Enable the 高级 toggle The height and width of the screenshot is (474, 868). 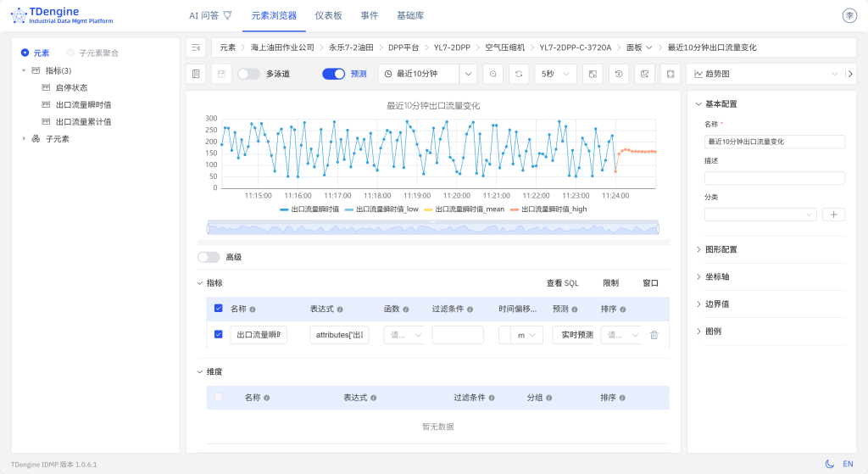click(x=209, y=257)
